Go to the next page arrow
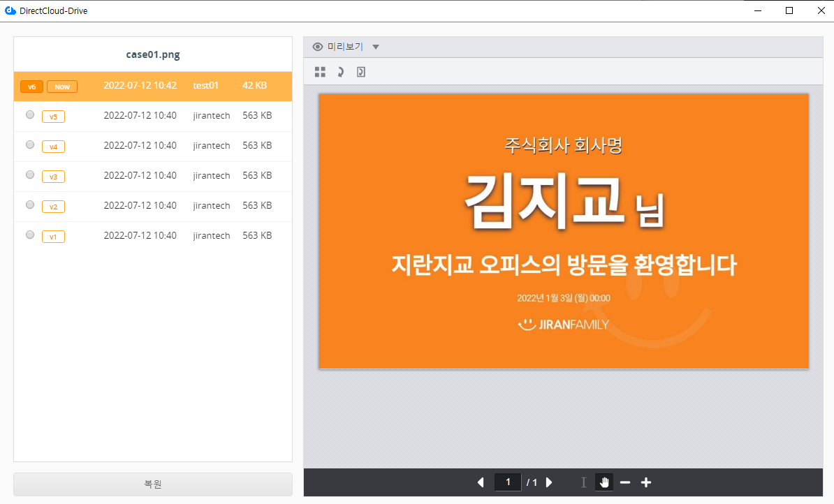The width and height of the screenshot is (834, 504). [x=549, y=482]
